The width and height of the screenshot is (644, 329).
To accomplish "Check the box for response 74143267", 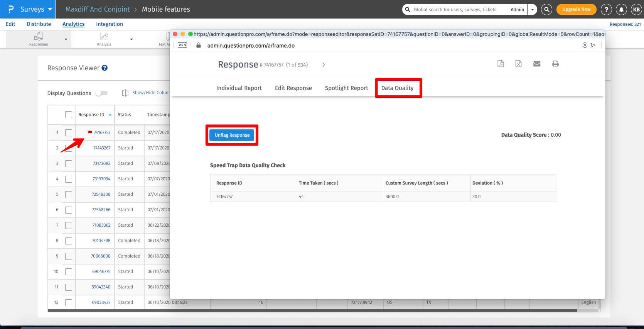I will 69,148.
